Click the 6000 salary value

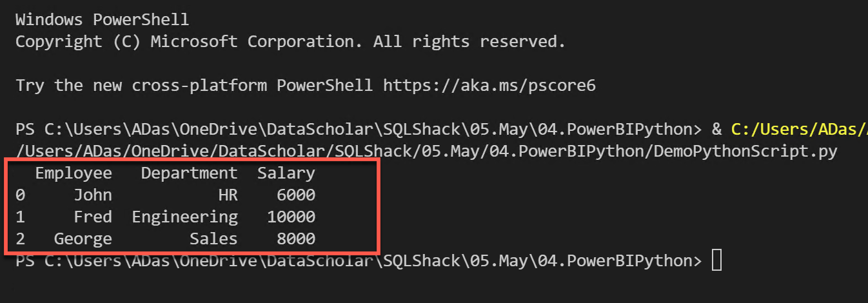[x=296, y=195]
